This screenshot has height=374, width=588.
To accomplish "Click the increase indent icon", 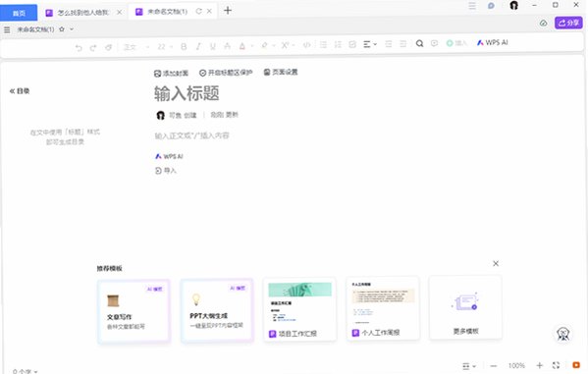I will pyautogui.click(x=403, y=44).
